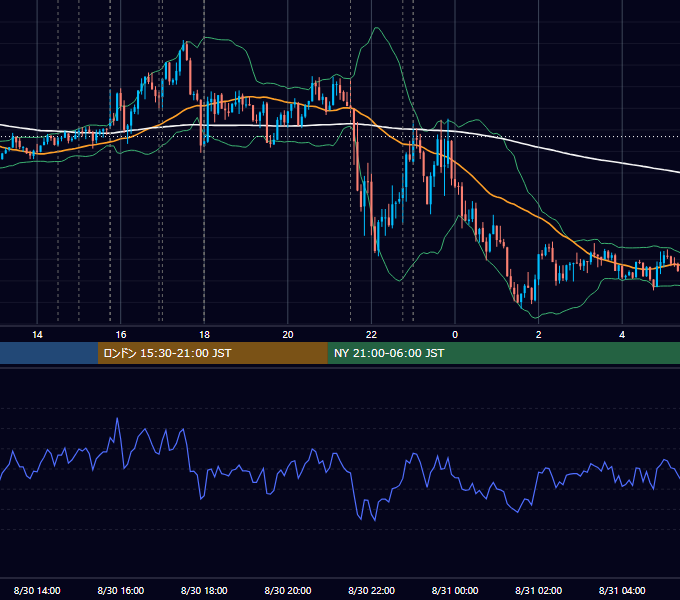Click the 18 hour label on price chart axis
The height and width of the screenshot is (600, 680).
coord(204,335)
